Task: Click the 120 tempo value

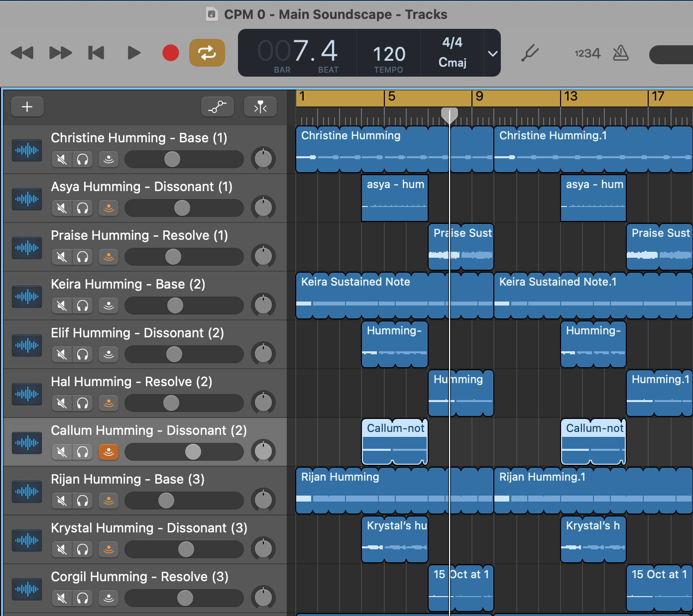Action: (x=389, y=54)
